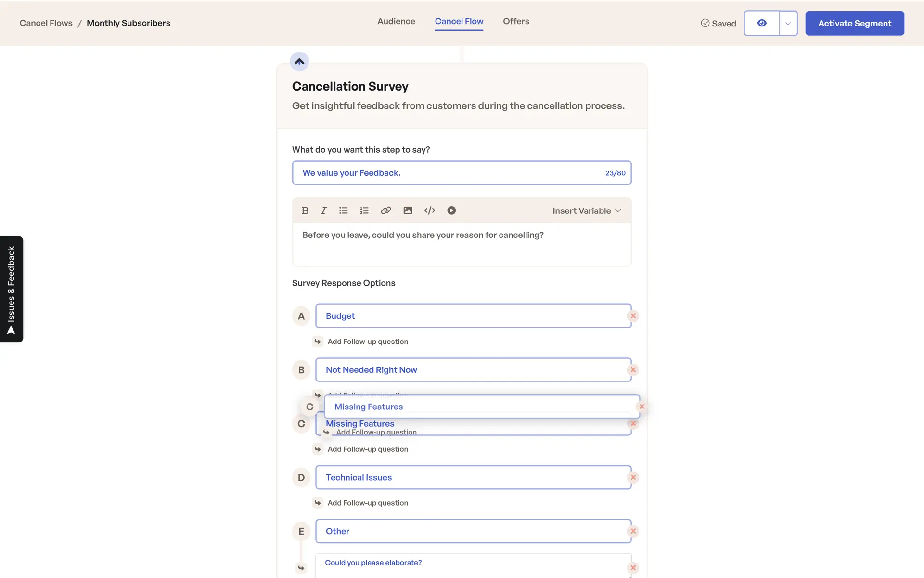Switch to the Offers tab
This screenshot has height=578, width=924.
(x=515, y=21)
